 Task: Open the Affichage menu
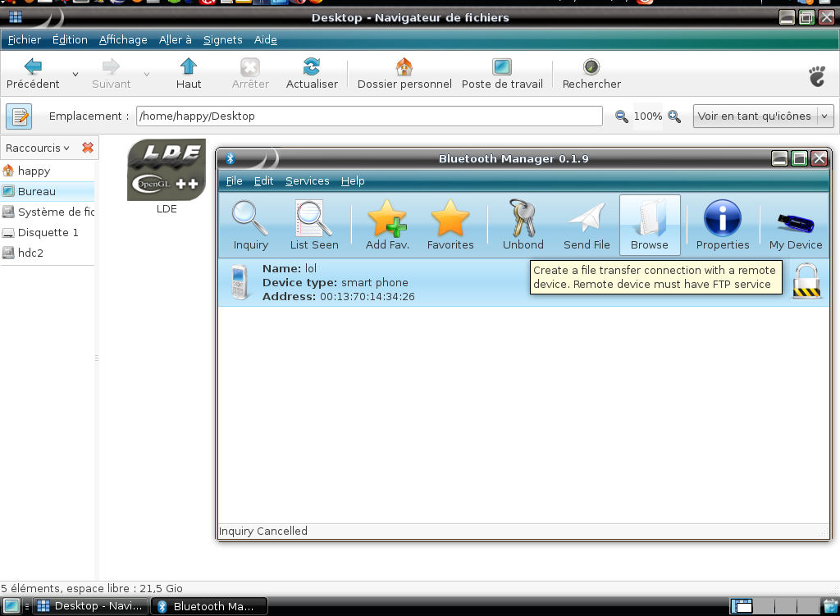[123, 39]
